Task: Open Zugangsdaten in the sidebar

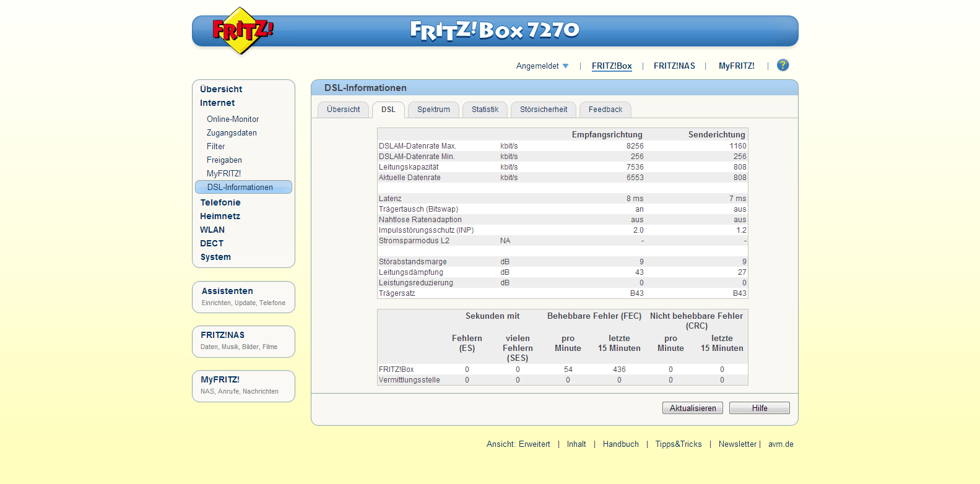Action: click(x=232, y=132)
